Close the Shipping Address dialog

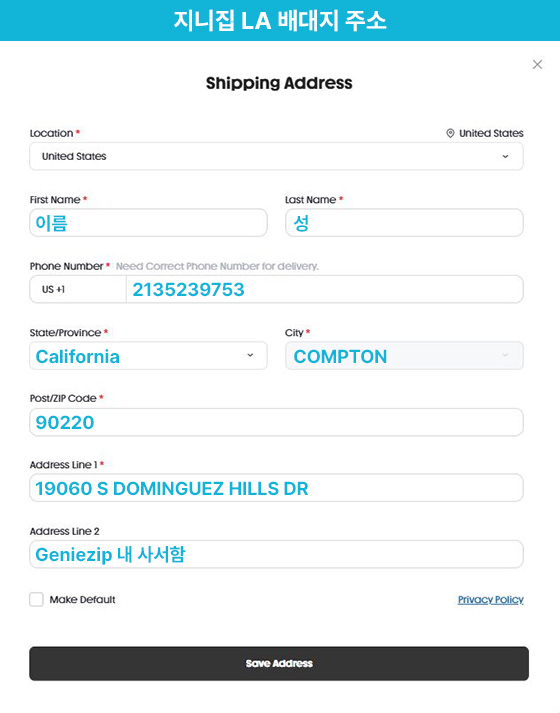coord(537,65)
